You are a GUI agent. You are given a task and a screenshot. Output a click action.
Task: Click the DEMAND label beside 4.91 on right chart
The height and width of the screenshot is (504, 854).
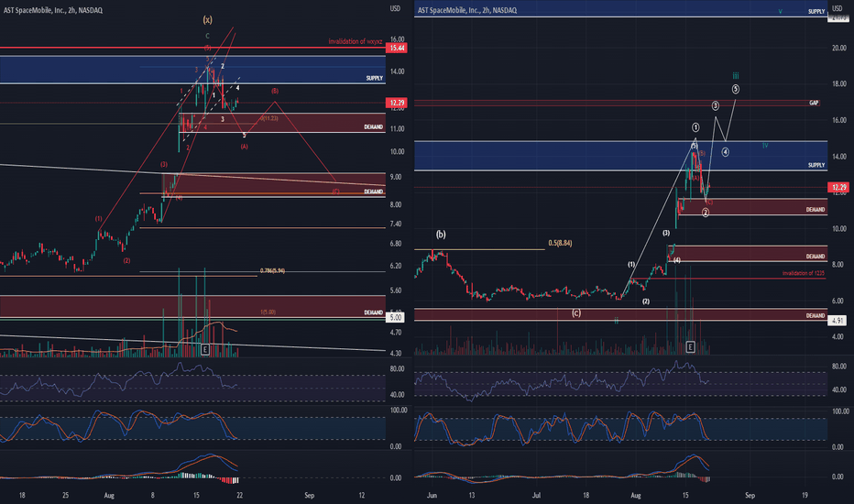pos(816,315)
